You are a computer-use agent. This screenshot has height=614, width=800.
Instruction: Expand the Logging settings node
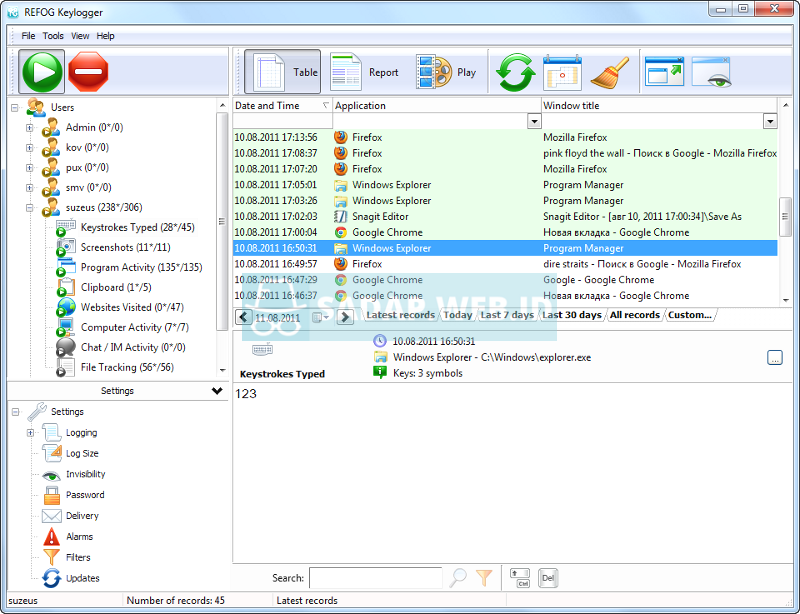point(30,433)
